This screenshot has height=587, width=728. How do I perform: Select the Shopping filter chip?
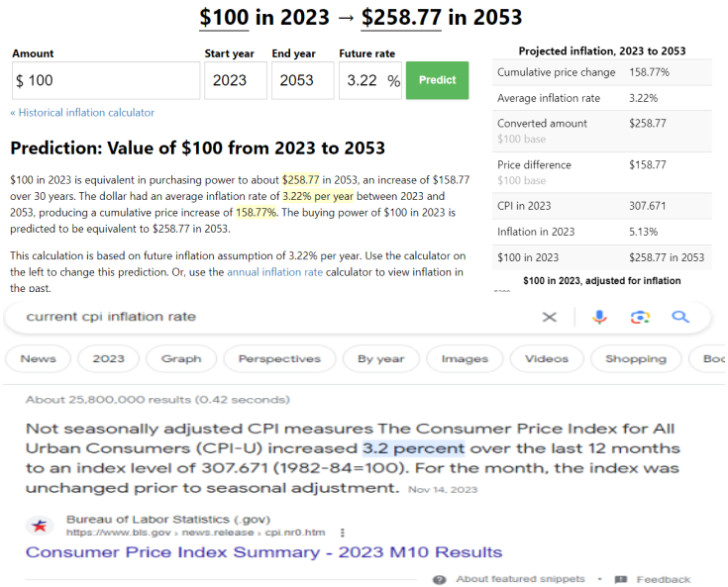coord(636,358)
